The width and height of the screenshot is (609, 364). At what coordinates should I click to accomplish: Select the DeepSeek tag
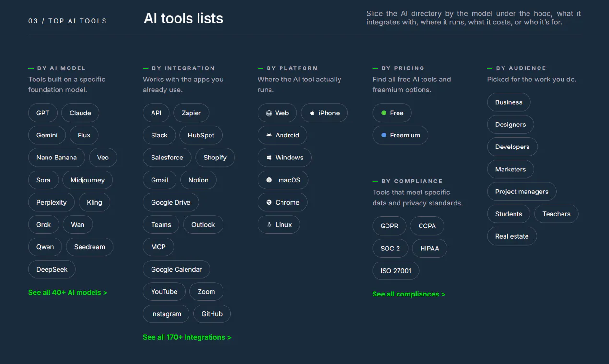[52, 269]
